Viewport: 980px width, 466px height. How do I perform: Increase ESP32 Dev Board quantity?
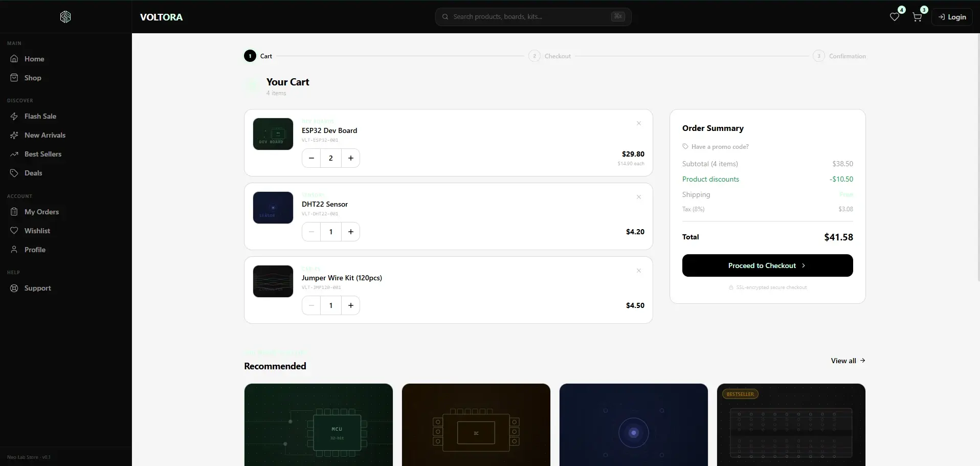coord(350,158)
